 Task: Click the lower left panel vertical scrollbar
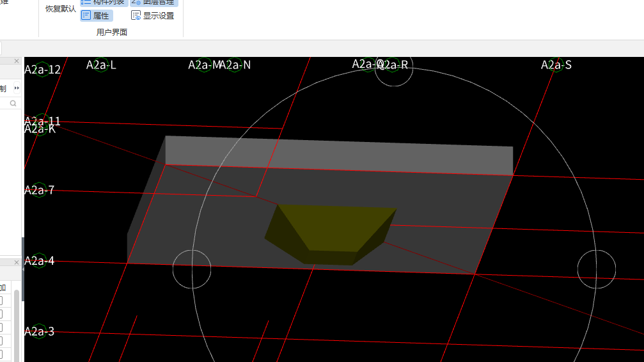click(17, 325)
